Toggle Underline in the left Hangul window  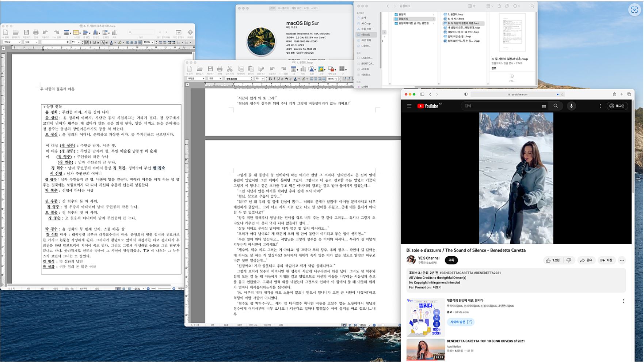[x=95, y=42]
